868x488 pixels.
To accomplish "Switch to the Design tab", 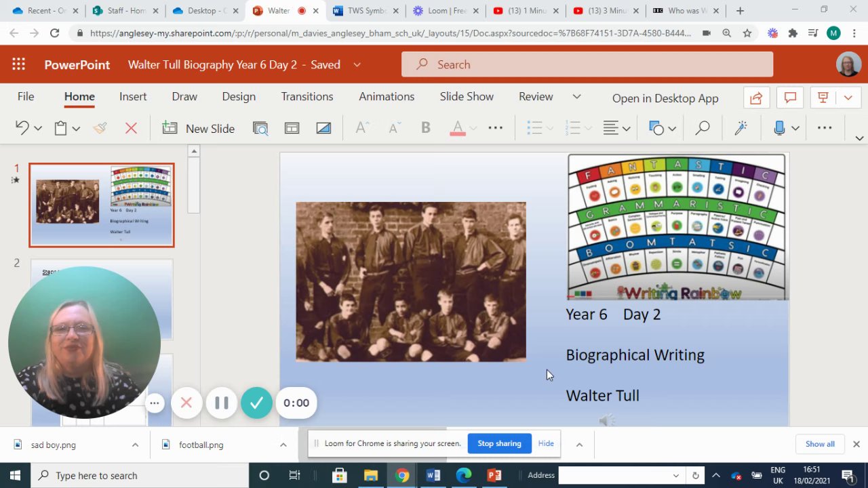I will tap(239, 96).
